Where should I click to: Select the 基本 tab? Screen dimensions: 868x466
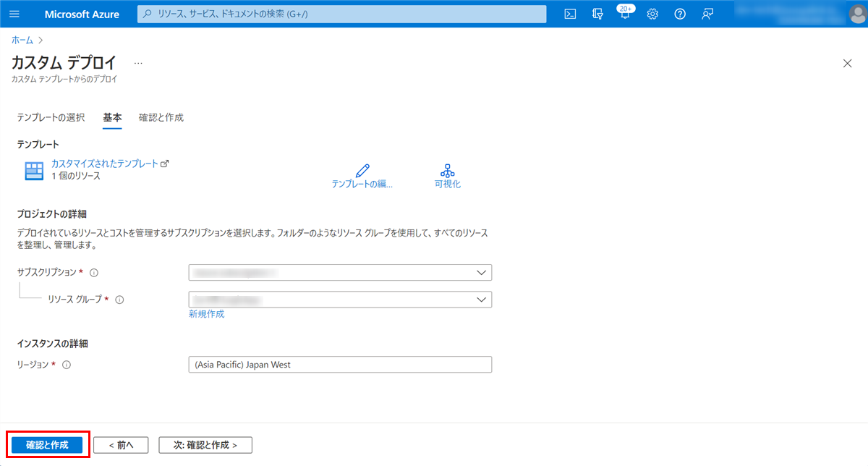[112, 117]
